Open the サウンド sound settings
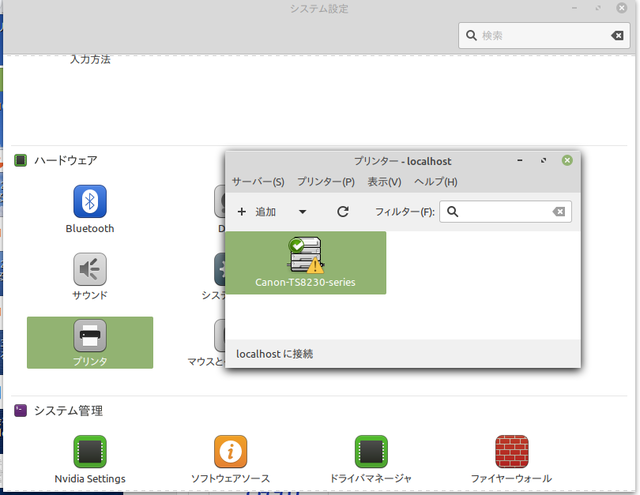Image resolution: width=640 pixels, height=495 pixels. coord(90,270)
